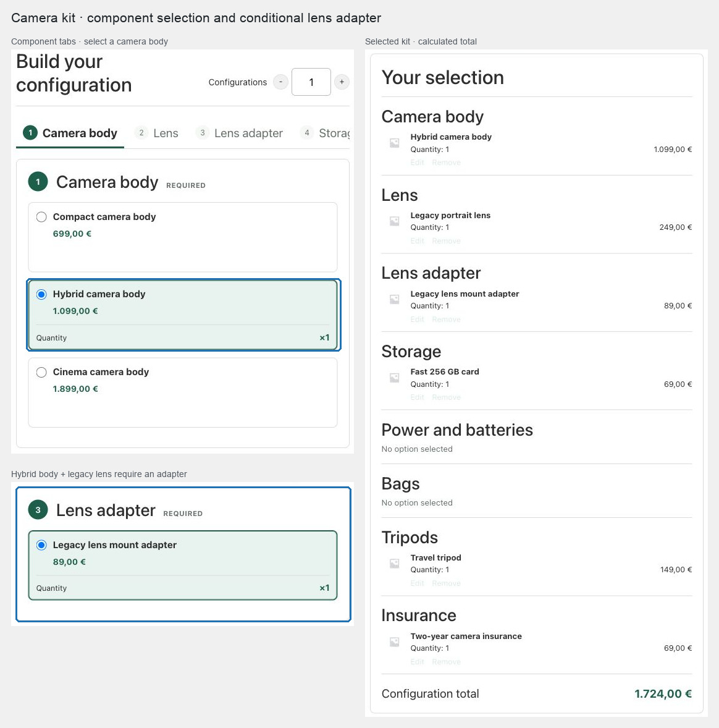Click the Fast 256 GB card image icon

click(395, 378)
